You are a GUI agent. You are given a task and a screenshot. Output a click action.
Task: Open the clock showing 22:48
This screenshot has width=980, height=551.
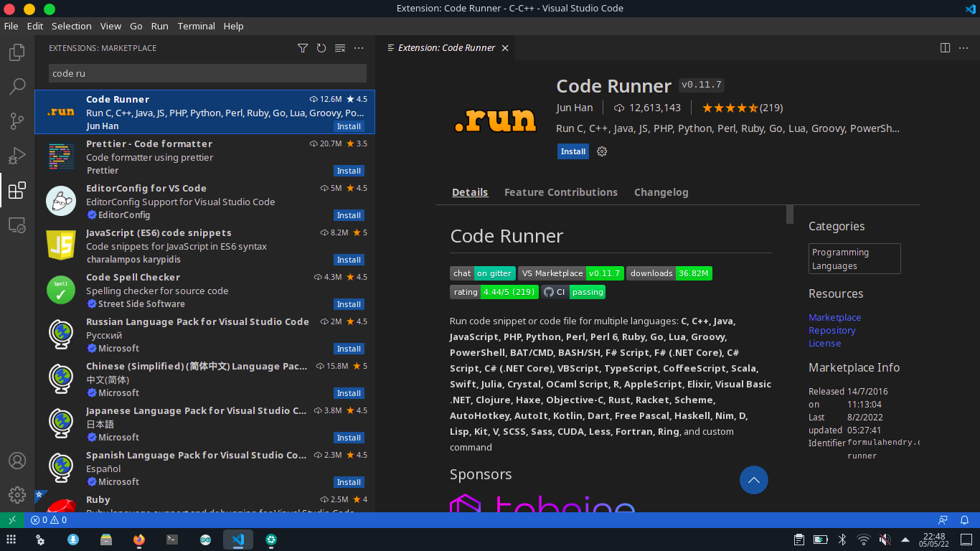[x=934, y=540]
